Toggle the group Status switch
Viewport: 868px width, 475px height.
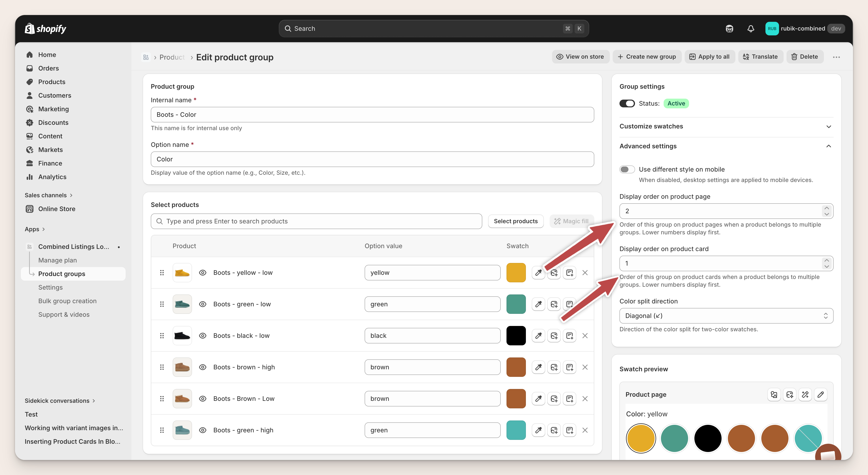coord(627,103)
